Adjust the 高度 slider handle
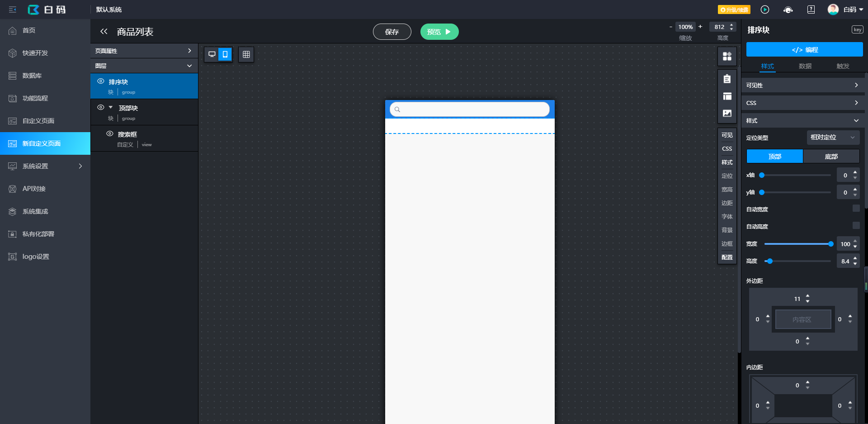 point(770,261)
